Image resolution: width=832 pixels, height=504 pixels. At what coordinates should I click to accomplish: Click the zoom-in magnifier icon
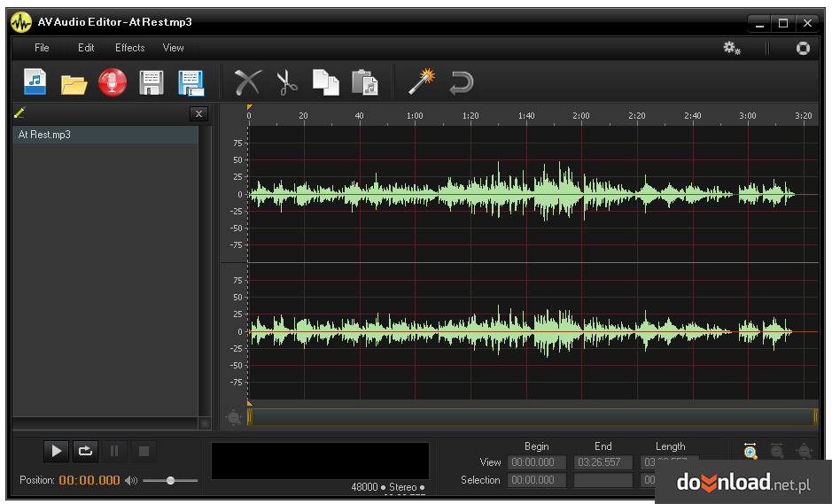coord(750,451)
